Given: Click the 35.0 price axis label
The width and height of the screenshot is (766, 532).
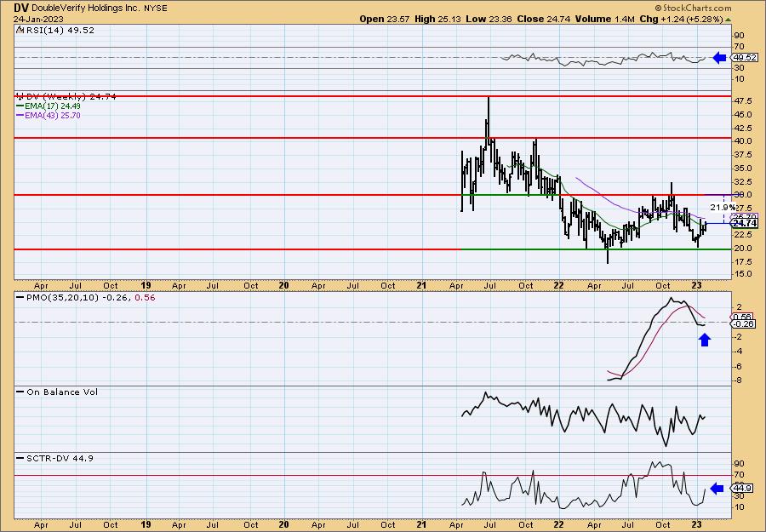Looking at the screenshot, I should pos(742,168).
